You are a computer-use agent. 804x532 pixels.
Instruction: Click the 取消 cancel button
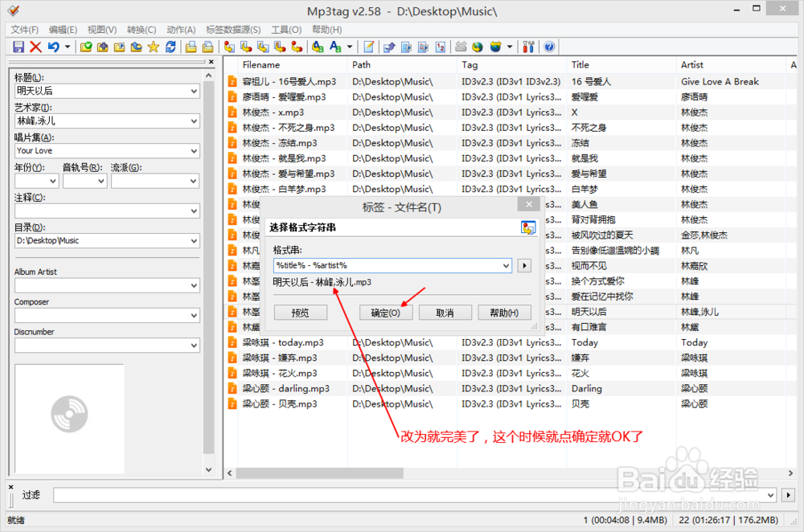445,313
